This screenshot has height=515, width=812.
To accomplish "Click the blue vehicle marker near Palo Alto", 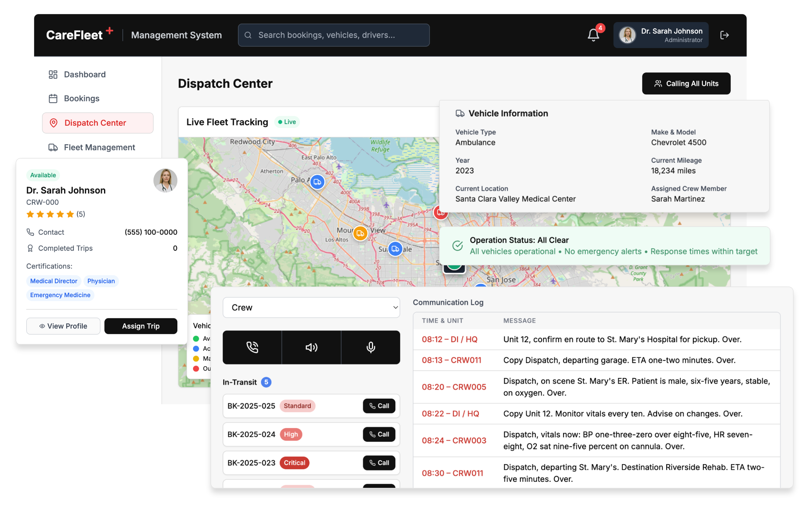I will click(x=317, y=182).
